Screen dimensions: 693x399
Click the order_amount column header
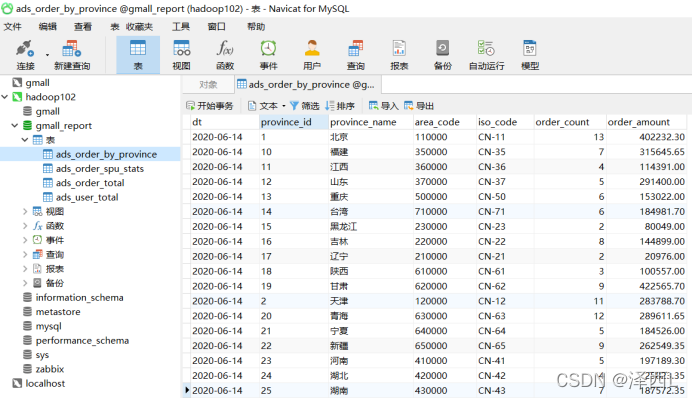[x=646, y=122]
